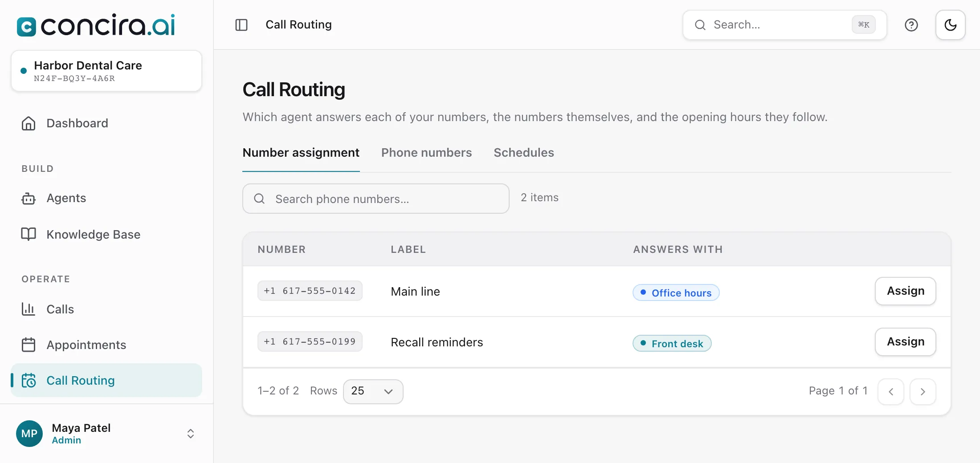
Task: Click the workspace ID N24F-BQ3Y-4A6R
Action: (x=74, y=78)
